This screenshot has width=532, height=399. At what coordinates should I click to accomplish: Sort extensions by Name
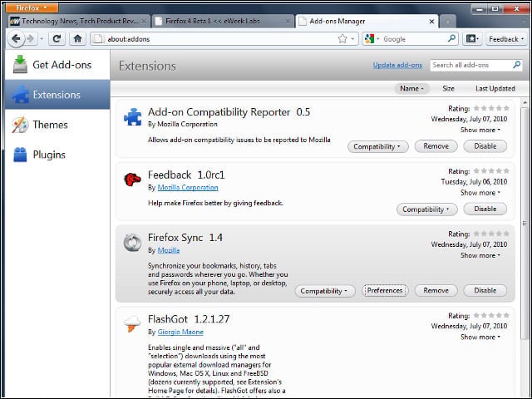[x=411, y=89]
